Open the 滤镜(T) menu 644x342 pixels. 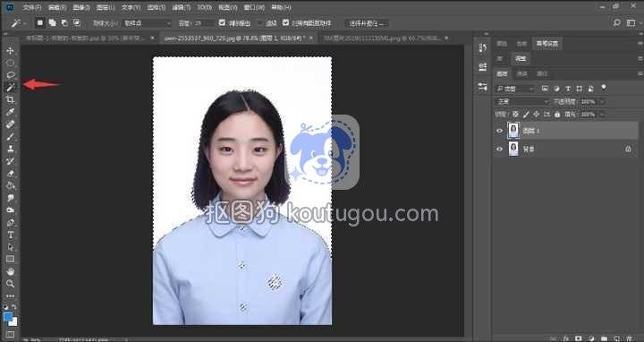point(181,7)
